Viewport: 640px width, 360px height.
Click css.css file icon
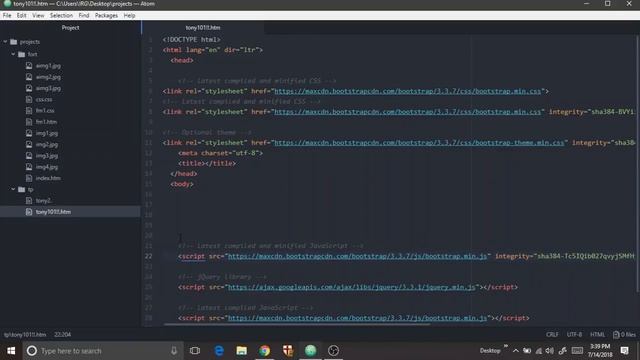click(x=29, y=100)
